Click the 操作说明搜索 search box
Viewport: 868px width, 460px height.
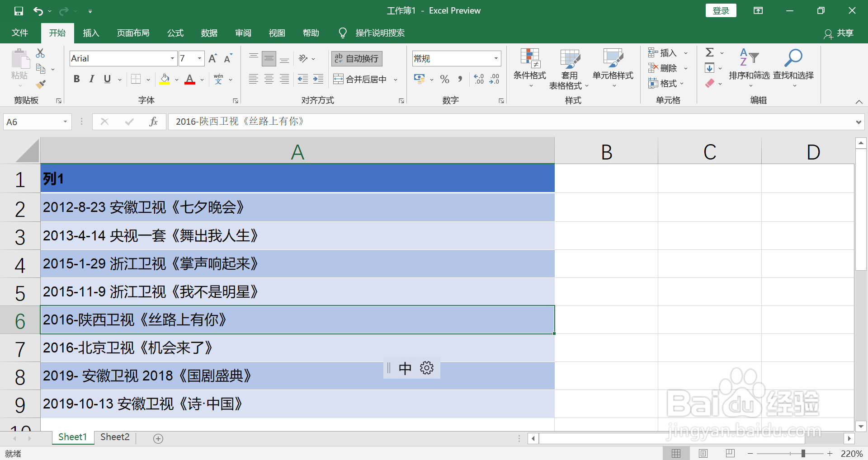tap(380, 33)
